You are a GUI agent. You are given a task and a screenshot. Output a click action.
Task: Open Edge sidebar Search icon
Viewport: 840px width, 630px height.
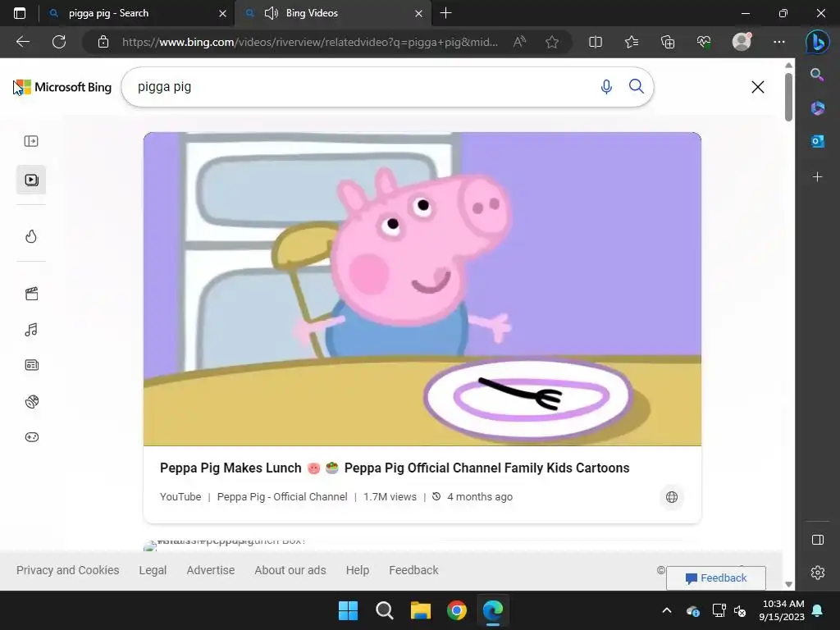[817, 75]
